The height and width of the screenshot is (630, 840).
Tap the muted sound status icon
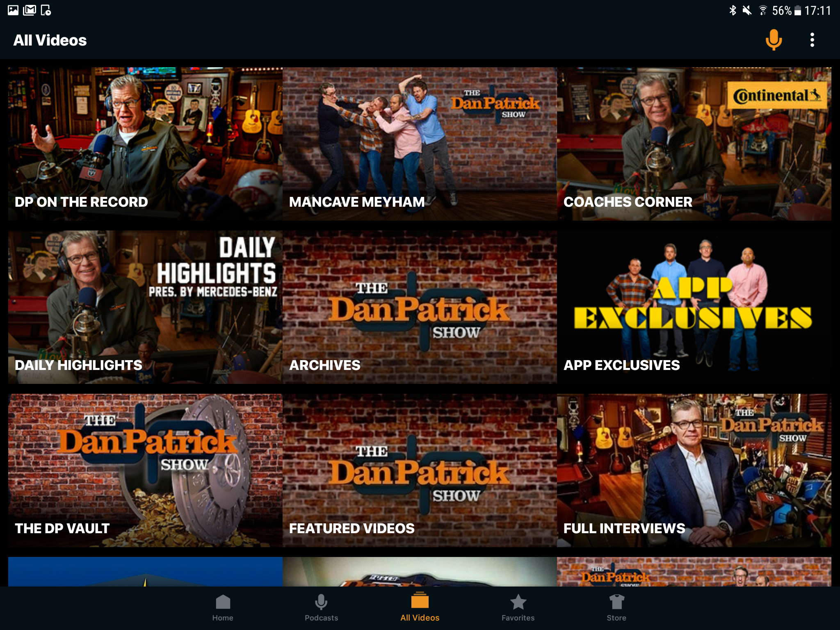pyautogui.click(x=747, y=10)
